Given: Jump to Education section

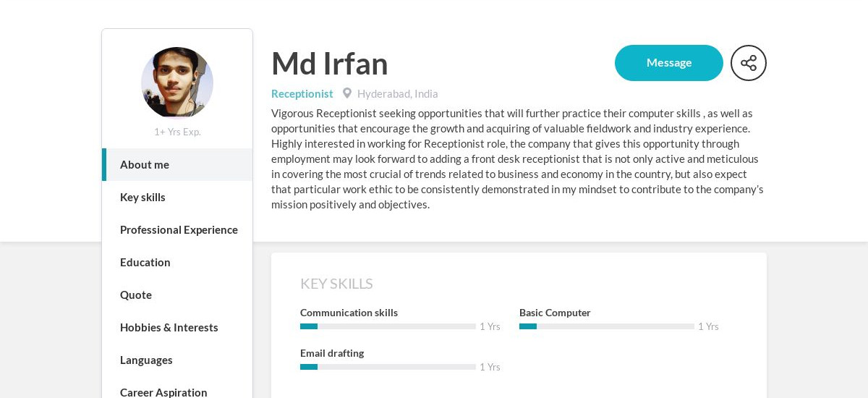Looking at the screenshot, I should pyautogui.click(x=177, y=262).
